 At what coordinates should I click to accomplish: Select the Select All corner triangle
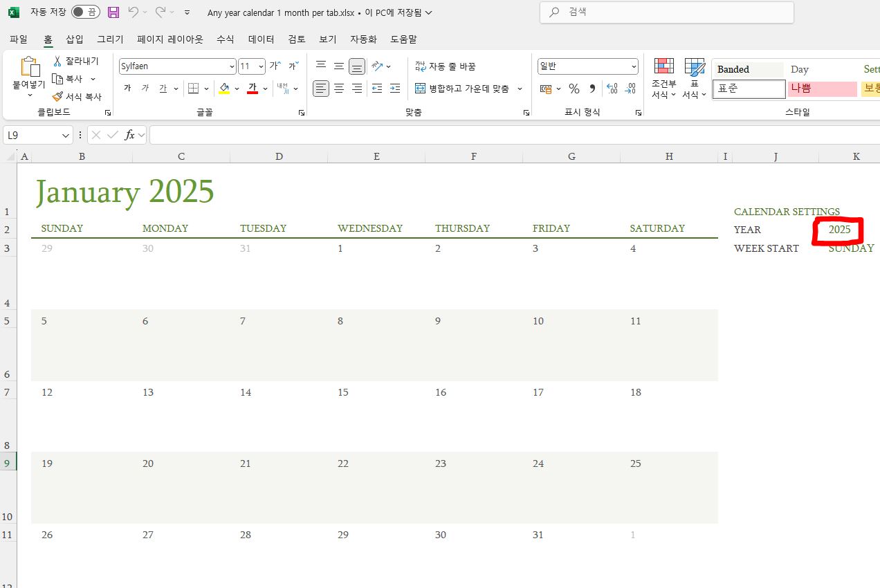pos(10,156)
